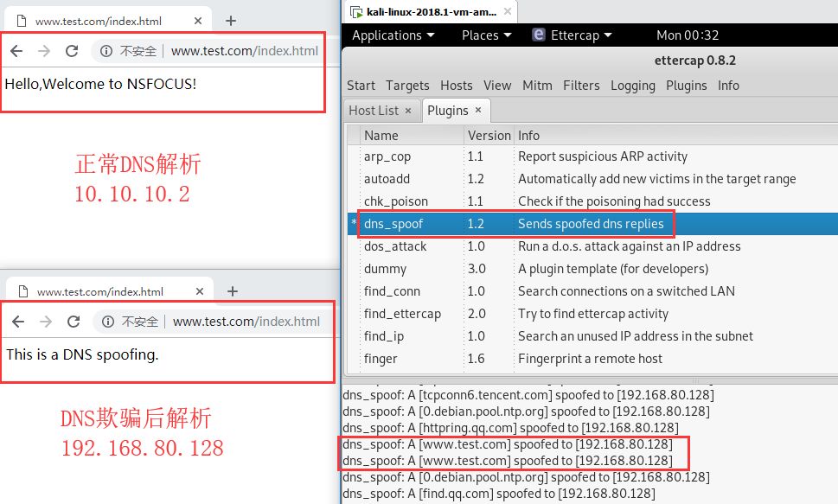Open the Plugins menu

686,86
